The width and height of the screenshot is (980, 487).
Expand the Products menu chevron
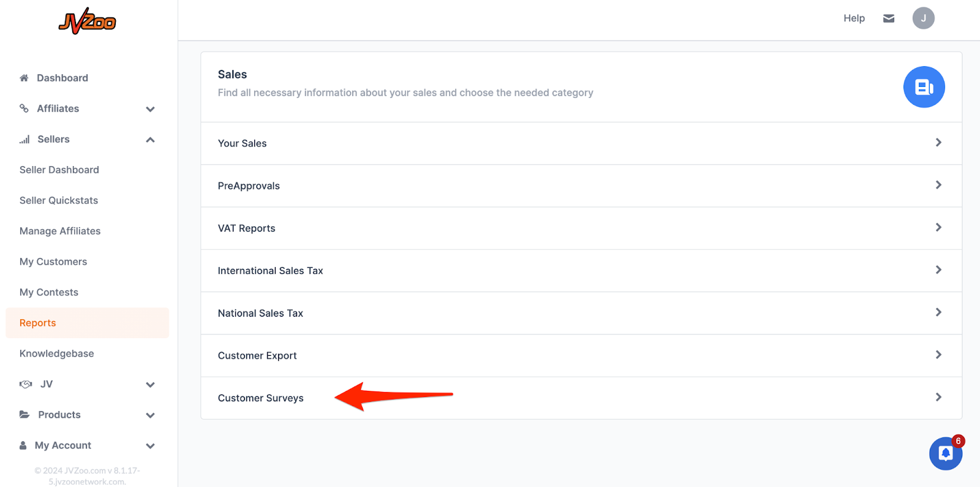150,415
